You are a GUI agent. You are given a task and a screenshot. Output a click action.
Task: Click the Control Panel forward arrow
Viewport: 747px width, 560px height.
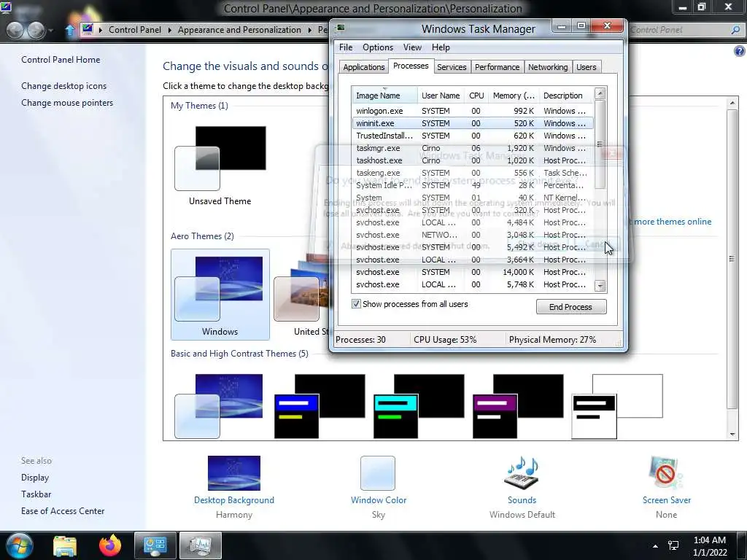[x=36, y=30]
